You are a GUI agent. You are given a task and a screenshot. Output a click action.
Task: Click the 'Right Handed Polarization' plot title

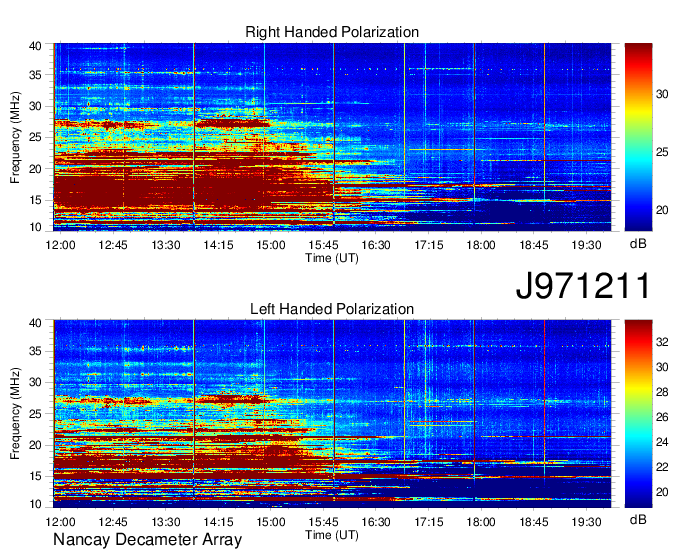(332, 32)
